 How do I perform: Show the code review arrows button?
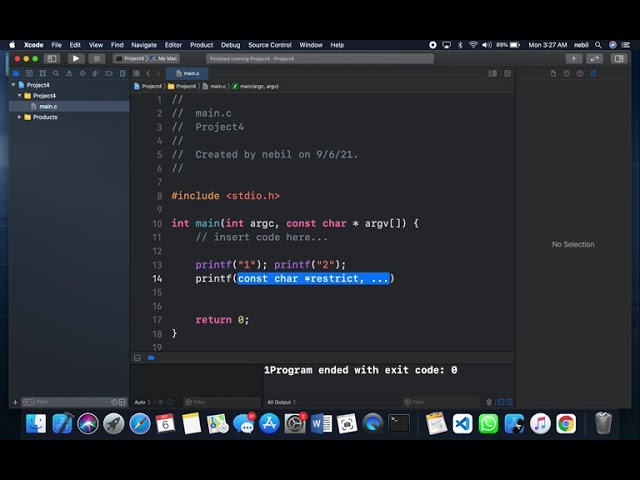click(595, 59)
